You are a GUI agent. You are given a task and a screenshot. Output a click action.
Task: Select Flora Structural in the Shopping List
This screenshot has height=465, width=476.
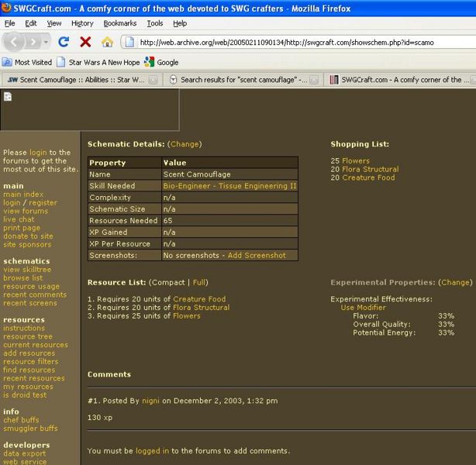[370, 169]
